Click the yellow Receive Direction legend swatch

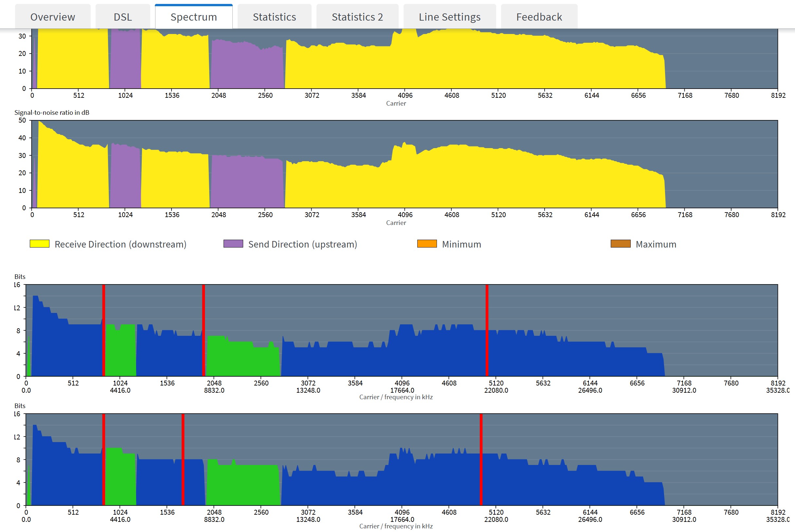(39, 244)
